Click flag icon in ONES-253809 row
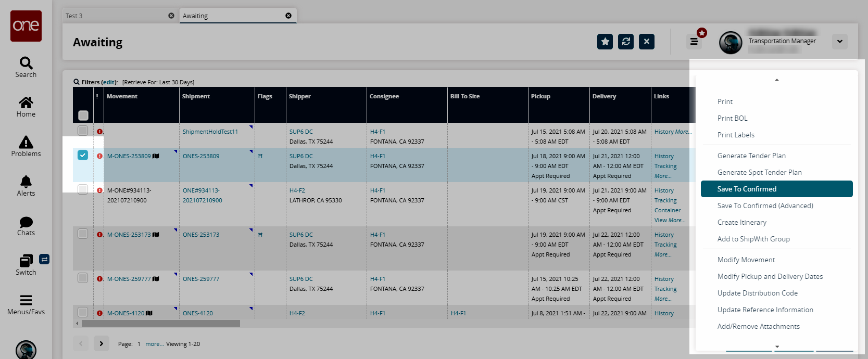Viewport: 868px width, 359px height. click(x=260, y=156)
